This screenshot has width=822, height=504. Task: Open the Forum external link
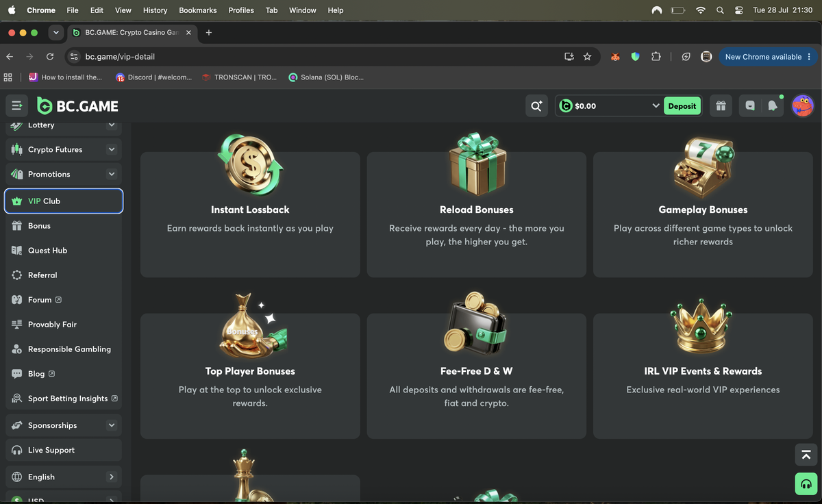point(45,300)
